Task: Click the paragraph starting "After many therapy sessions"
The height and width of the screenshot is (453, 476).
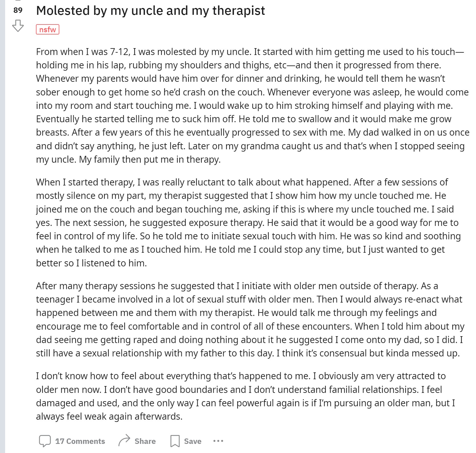Action: point(250,319)
